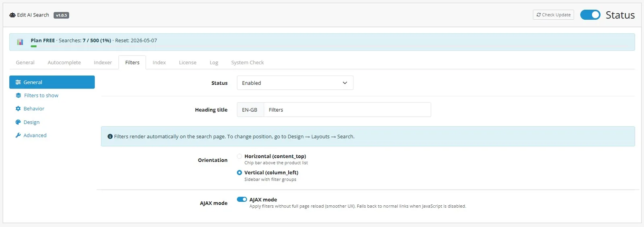Go to the License tab

[188, 63]
